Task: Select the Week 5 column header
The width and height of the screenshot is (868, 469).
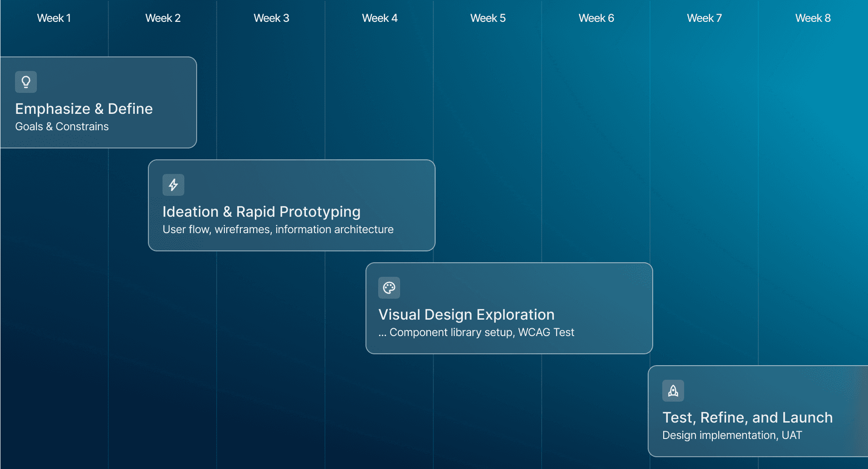Action: (x=488, y=18)
